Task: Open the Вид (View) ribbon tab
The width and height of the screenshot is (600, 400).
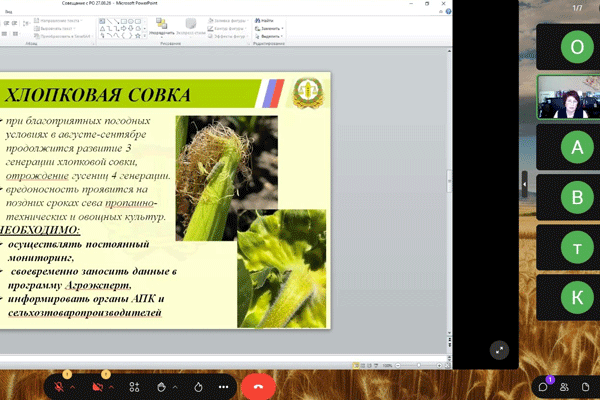Action: coord(8,12)
